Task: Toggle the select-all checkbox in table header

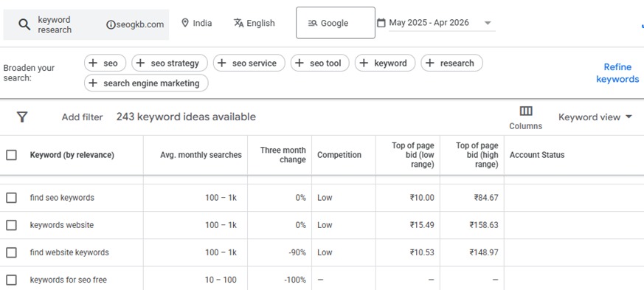Action: pos(12,155)
